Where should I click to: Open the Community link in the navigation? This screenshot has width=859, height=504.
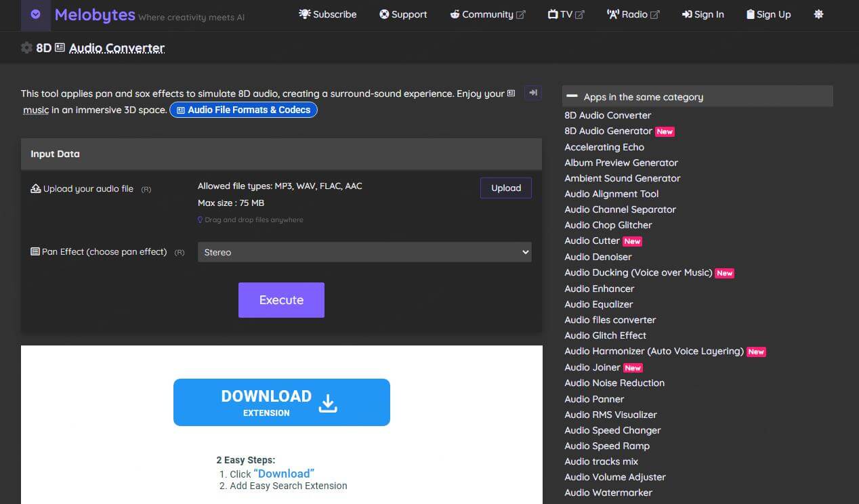pos(487,14)
